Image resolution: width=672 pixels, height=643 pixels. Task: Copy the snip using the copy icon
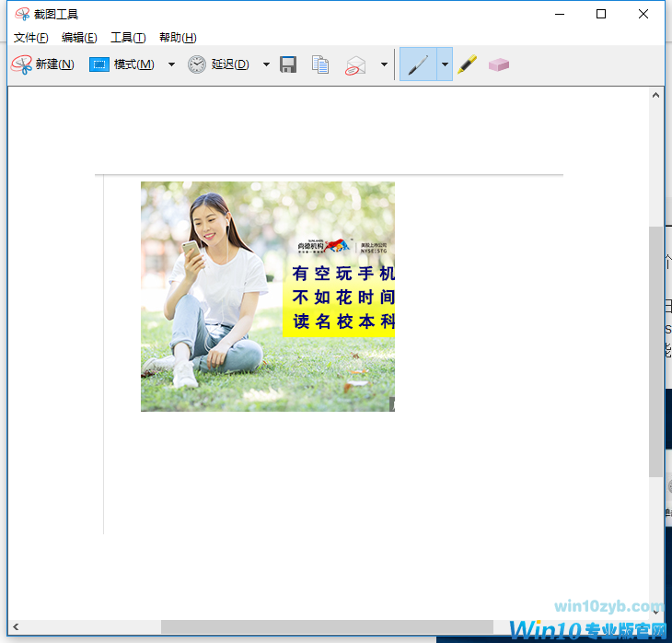coord(320,64)
